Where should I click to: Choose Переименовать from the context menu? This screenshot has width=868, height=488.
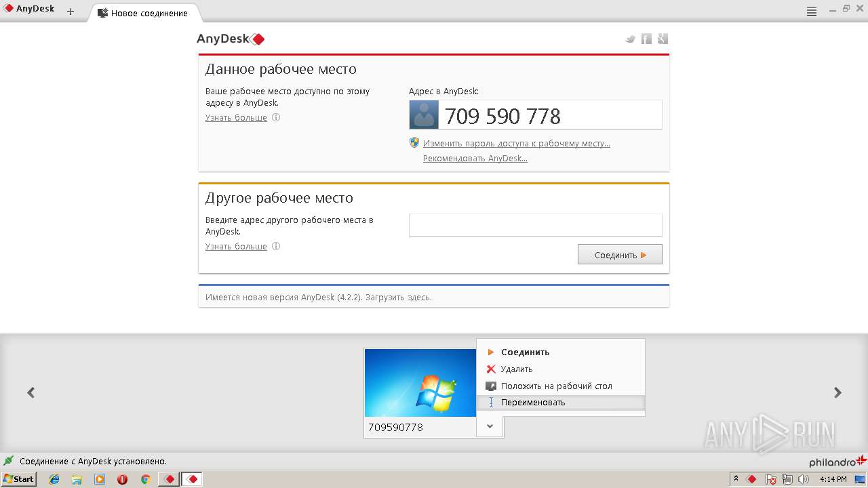coord(561,403)
